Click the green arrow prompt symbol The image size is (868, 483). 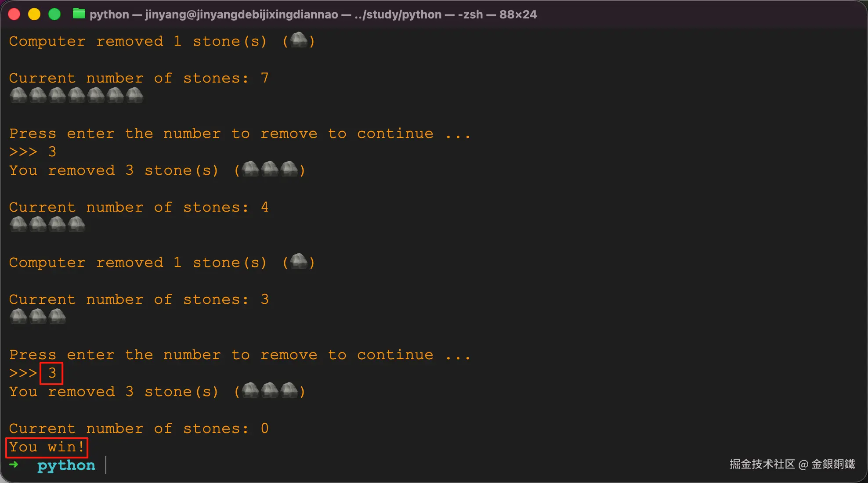coord(14,465)
